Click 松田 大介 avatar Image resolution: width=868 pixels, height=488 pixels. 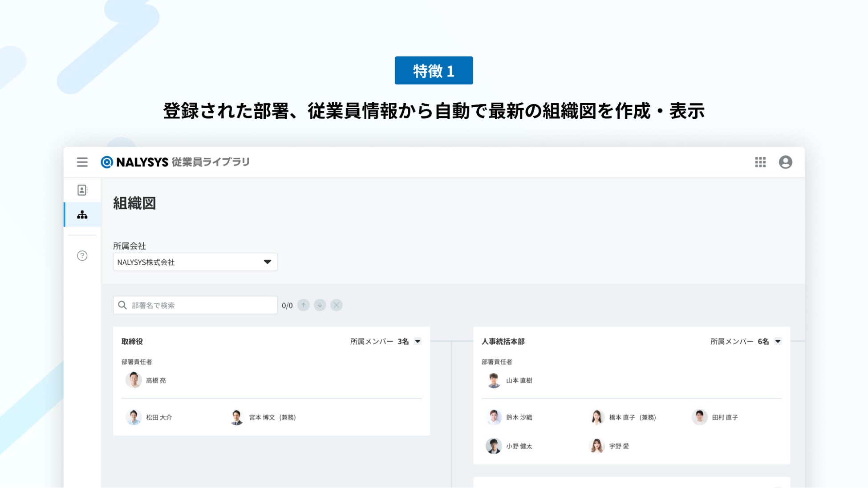134,417
